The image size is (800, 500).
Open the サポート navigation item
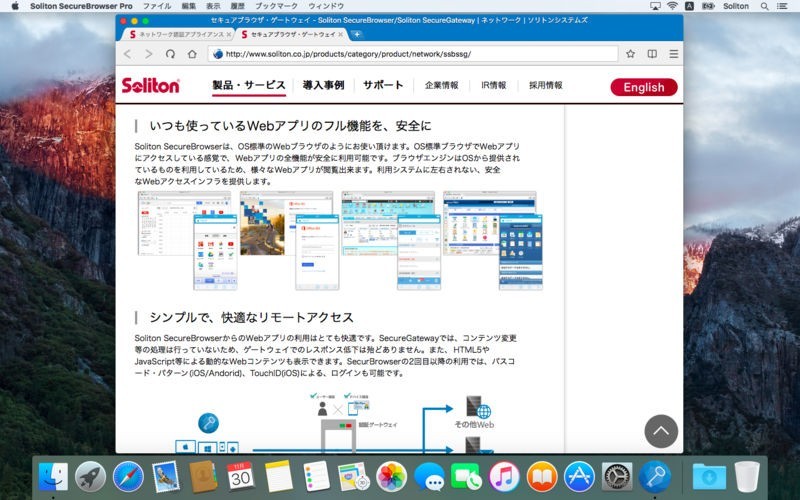383,86
